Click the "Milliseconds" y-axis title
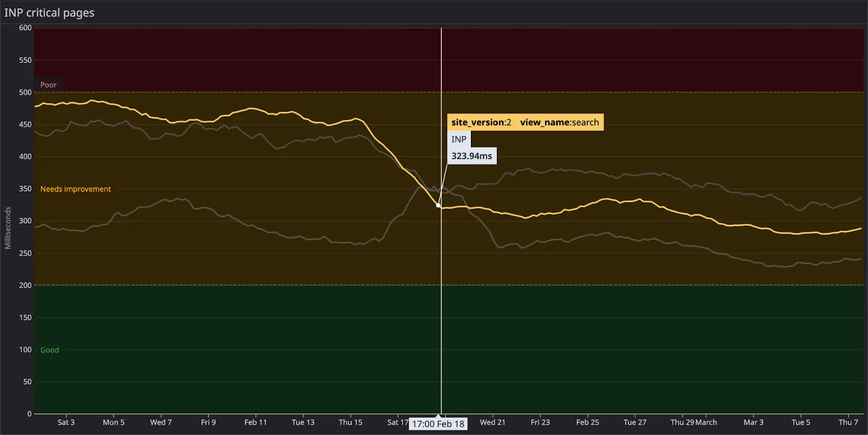This screenshot has height=435, width=868. coord(8,228)
